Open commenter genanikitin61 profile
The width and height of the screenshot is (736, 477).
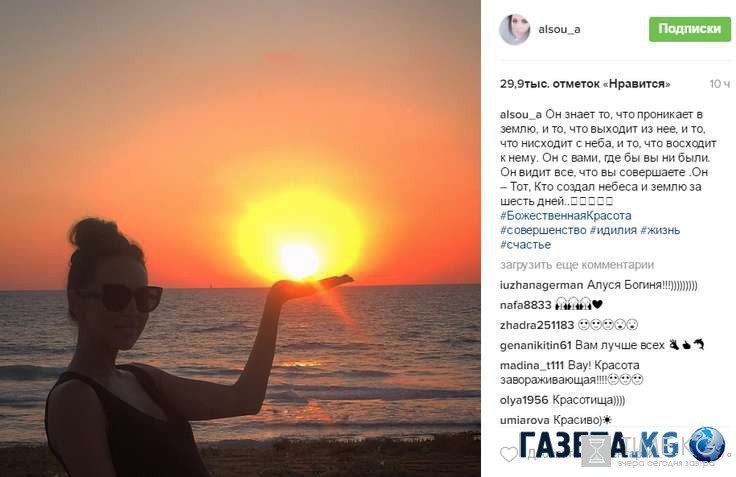coord(536,346)
